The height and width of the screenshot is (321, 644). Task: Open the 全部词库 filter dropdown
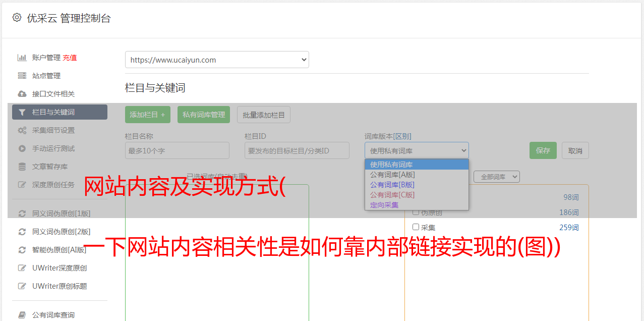tap(497, 177)
